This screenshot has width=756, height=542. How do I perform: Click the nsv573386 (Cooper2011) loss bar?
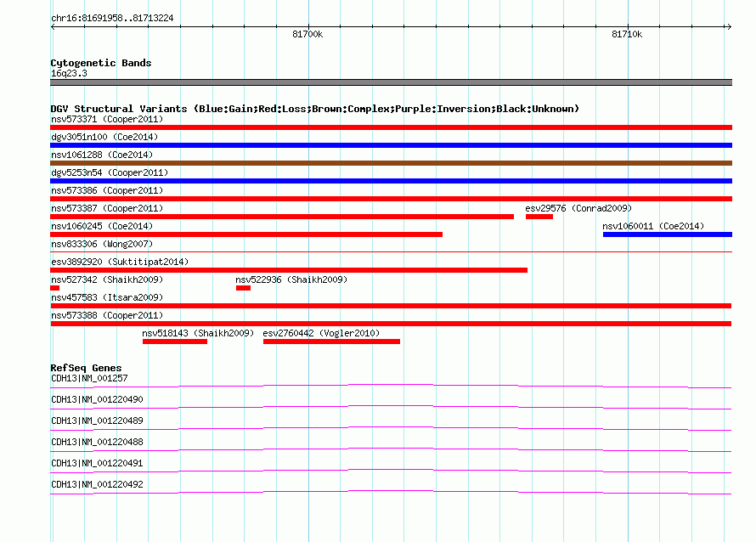(391, 199)
